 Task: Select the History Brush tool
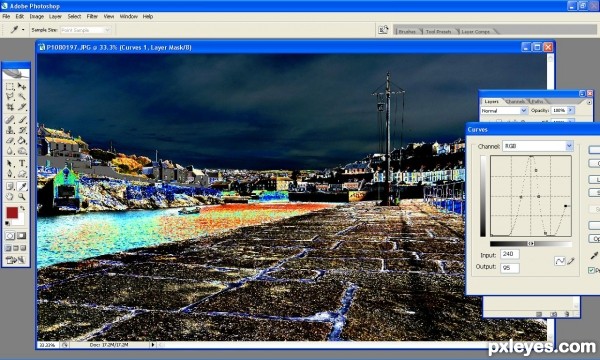pyautogui.click(x=22, y=130)
